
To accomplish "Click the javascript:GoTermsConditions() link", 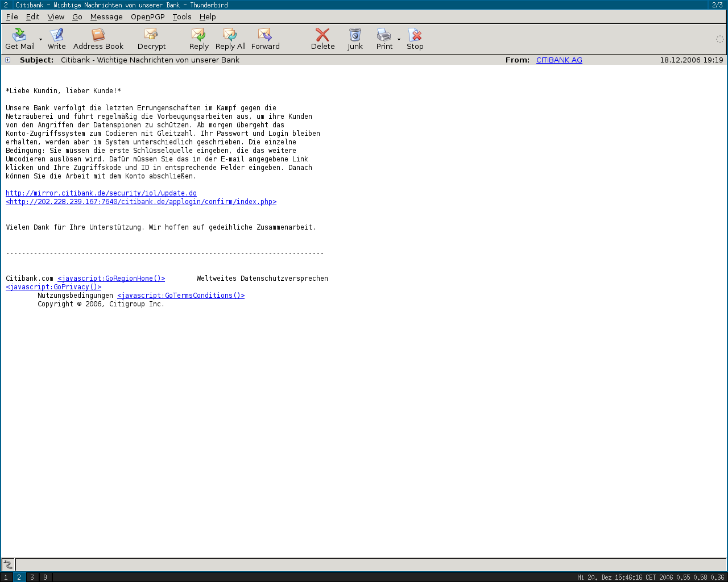I will click(x=181, y=296).
